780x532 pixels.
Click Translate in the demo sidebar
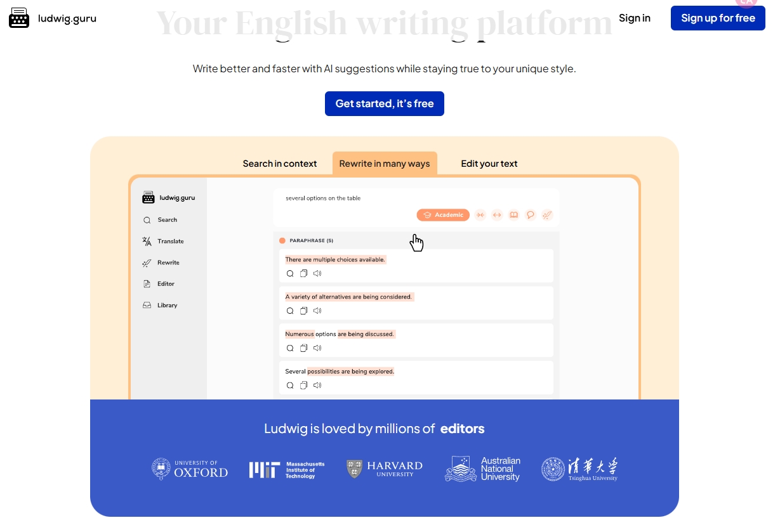click(170, 242)
